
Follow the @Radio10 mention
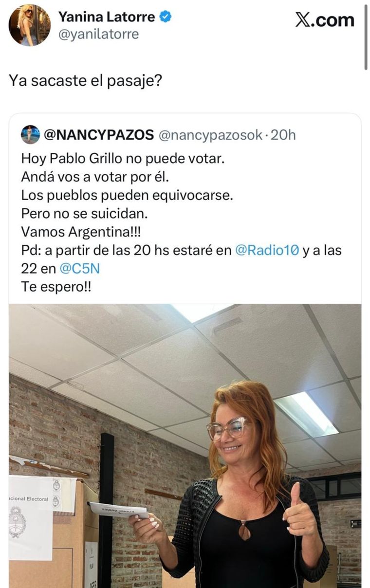267,250
